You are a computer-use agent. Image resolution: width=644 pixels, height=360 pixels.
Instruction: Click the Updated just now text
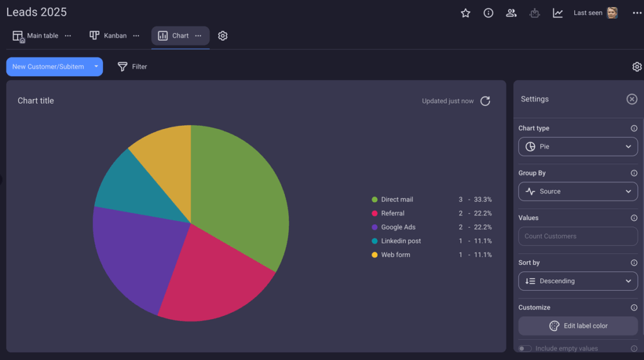pyautogui.click(x=448, y=101)
